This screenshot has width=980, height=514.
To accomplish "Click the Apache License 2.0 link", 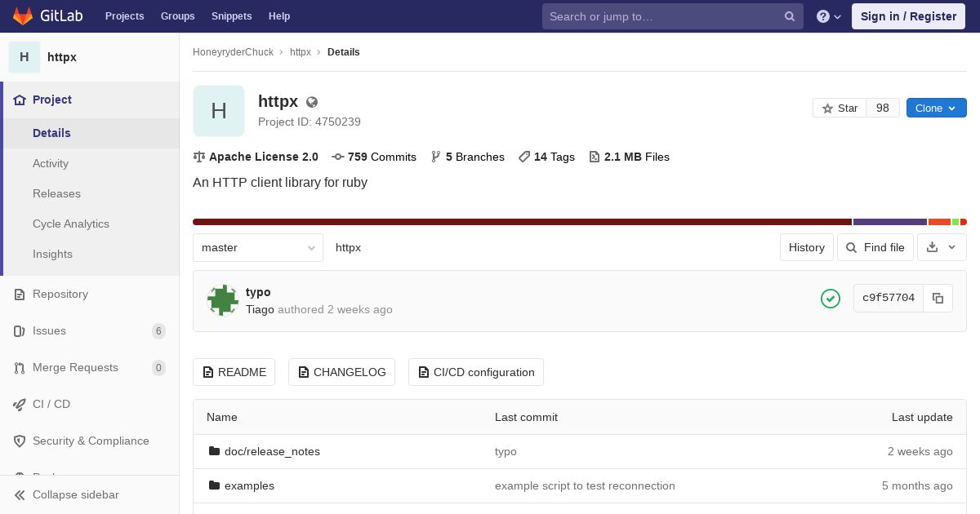I will tap(256, 157).
